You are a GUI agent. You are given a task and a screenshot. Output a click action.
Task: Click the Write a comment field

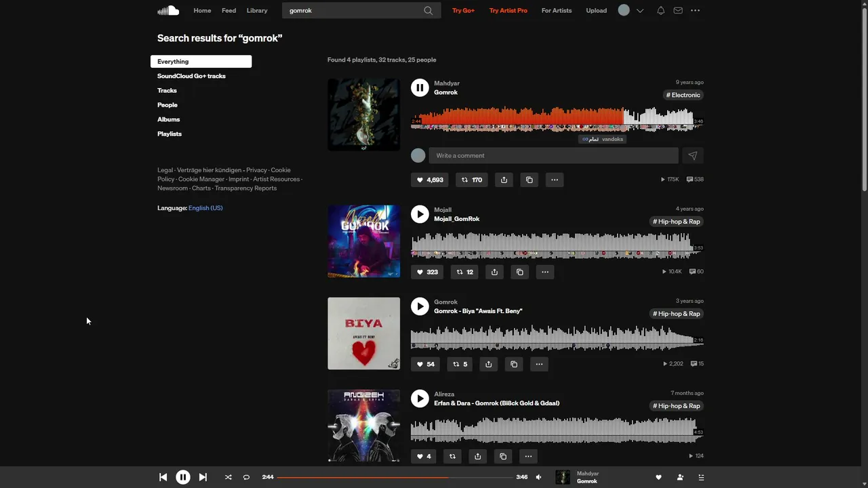[553, 156]
